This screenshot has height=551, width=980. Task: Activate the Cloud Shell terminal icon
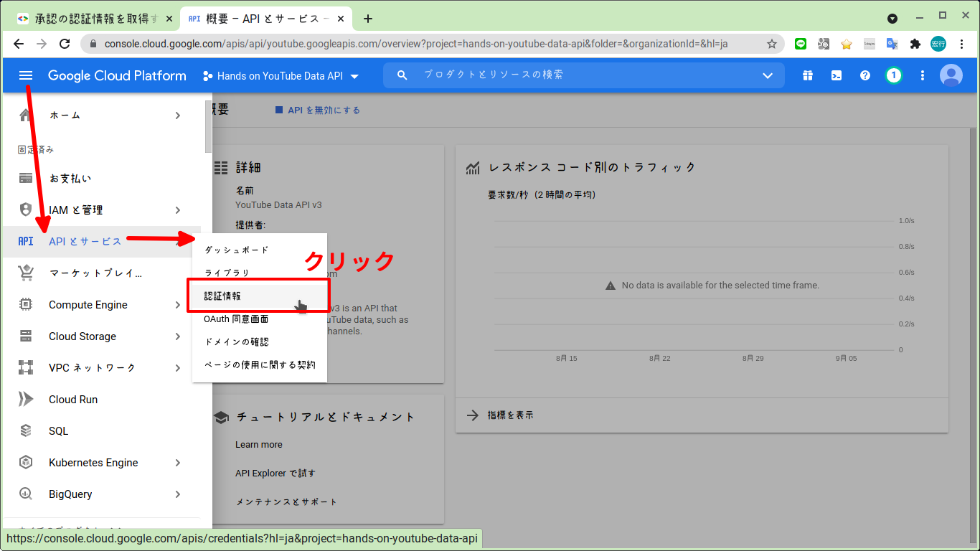[x=836, y=75]
